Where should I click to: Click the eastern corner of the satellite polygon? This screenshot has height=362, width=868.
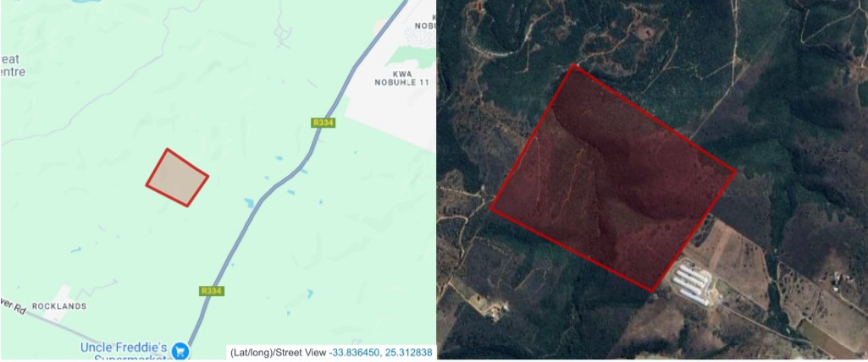[x=736, y=173]
